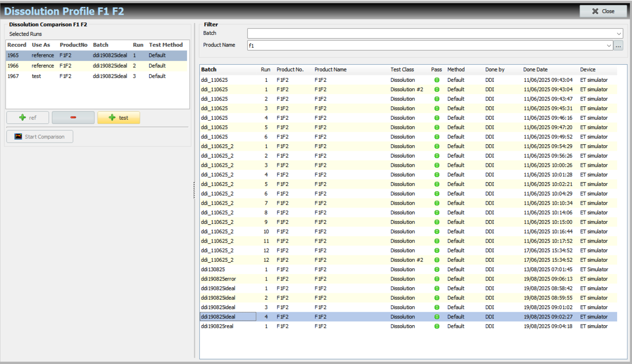The height and width of the screenshot is (364, 632).
Task: Click the X icon on Close
Action: tap(595, 11)
